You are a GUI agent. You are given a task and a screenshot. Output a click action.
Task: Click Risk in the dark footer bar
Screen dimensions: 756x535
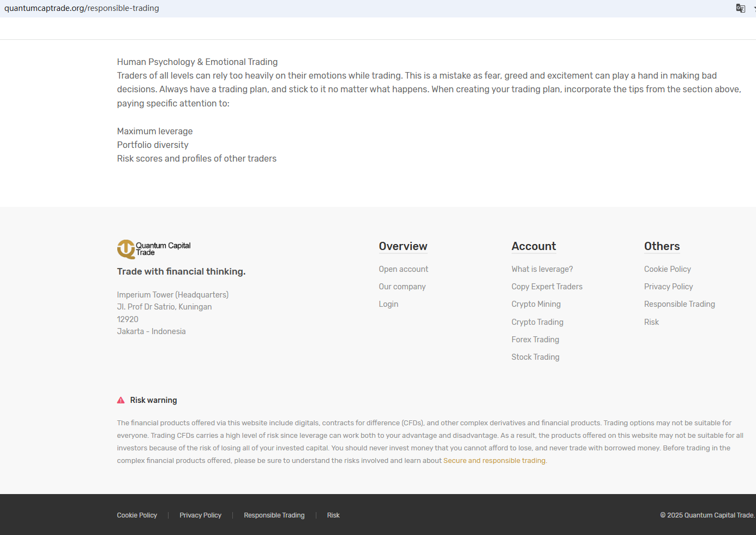click(333, 515)
